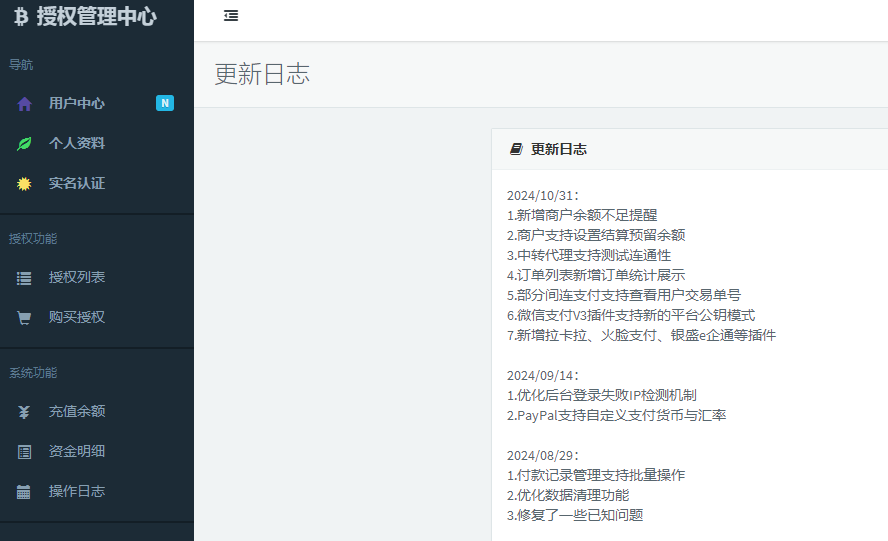
Task: Click the 授权功能 sidebar section label
Action: (x=33, y=238)
